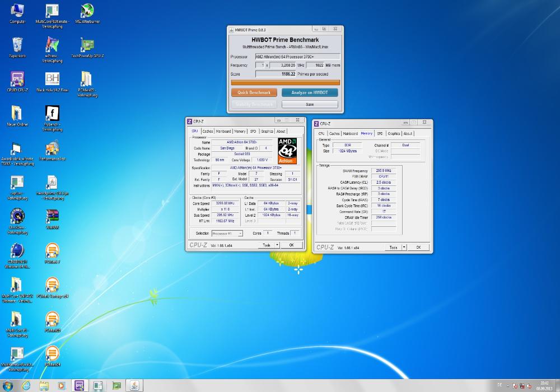
Task: Open MultiCorePiUltimate shortcut on desktop
Action: click(52, 16)
